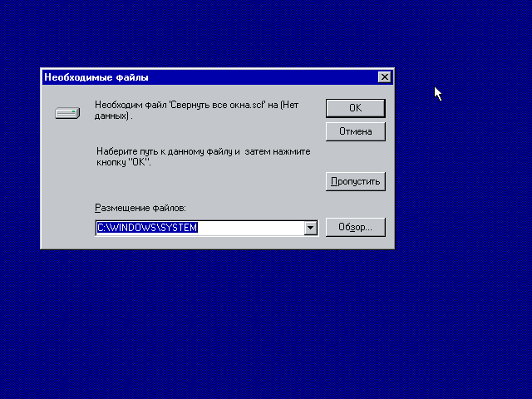Screen dimensions: 532x399
Task: Open the Обзор... browse dialog
Action: pos(355,227)
